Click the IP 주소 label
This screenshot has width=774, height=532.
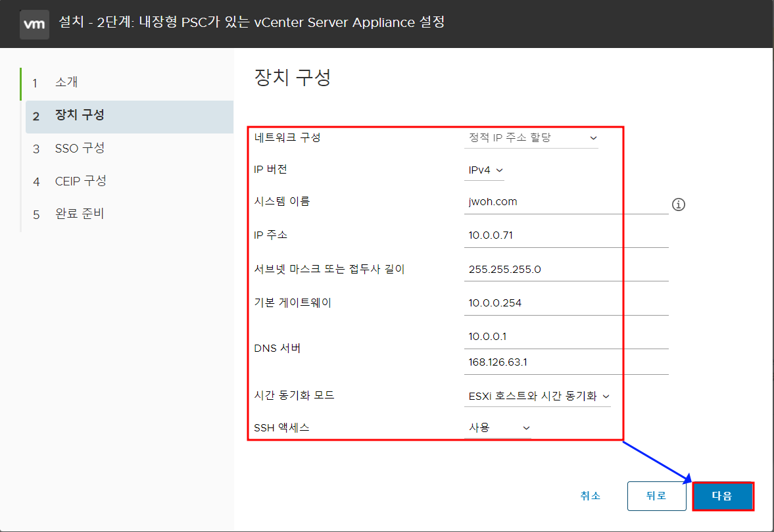tap(270, 235)
